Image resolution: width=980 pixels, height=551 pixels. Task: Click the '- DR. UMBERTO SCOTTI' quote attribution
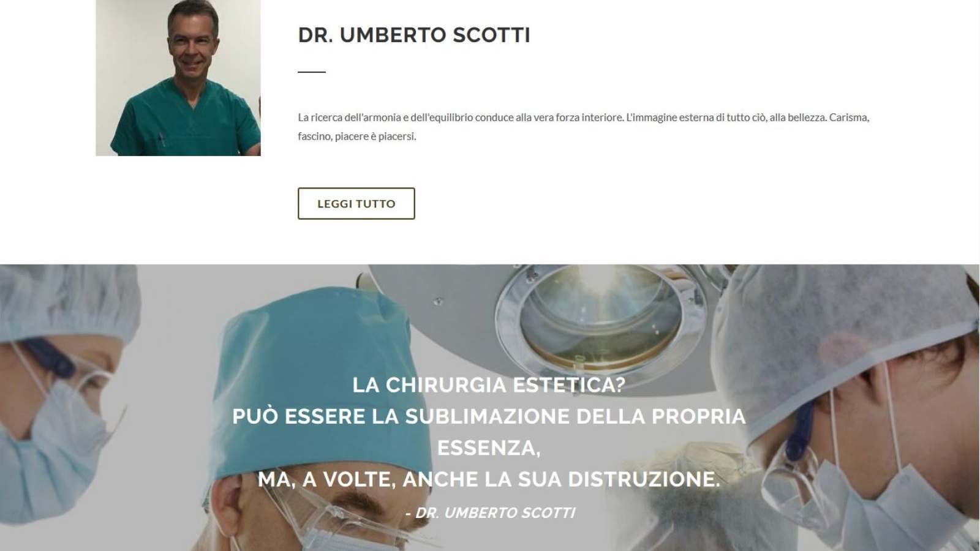tap(490, 512)
